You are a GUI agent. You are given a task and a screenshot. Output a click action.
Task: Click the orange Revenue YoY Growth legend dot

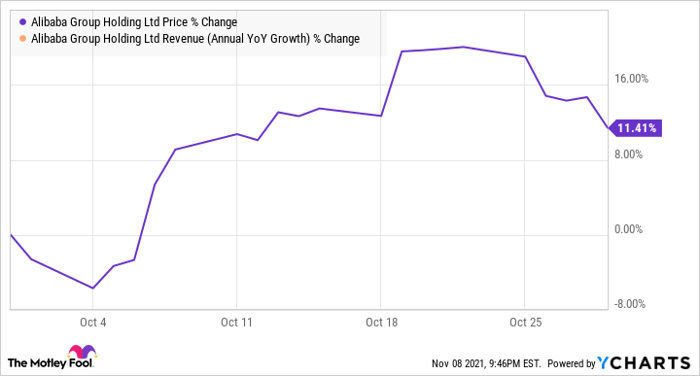[23, 39]
